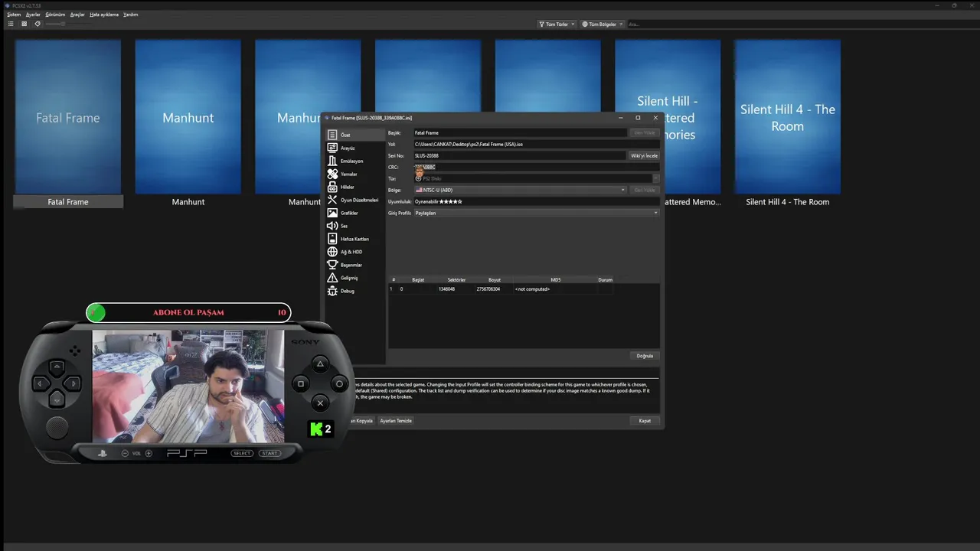Open the Yardım menu
Viewport: 980px width, 551px height.
click(x=131, y=15)
